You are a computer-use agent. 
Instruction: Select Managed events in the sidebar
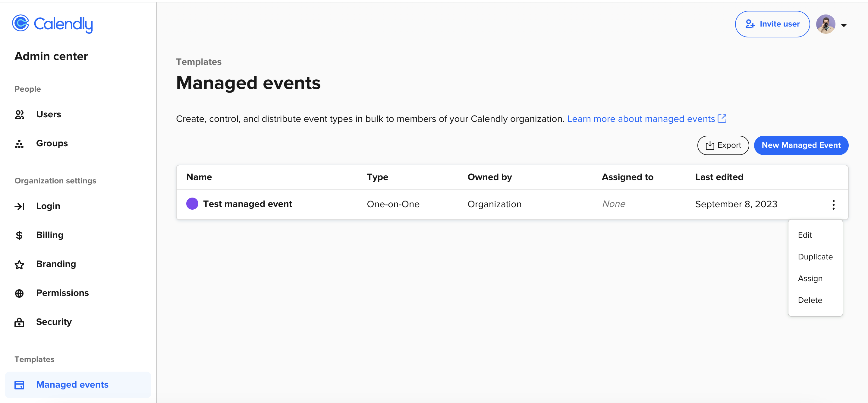(x=78, y=385)
